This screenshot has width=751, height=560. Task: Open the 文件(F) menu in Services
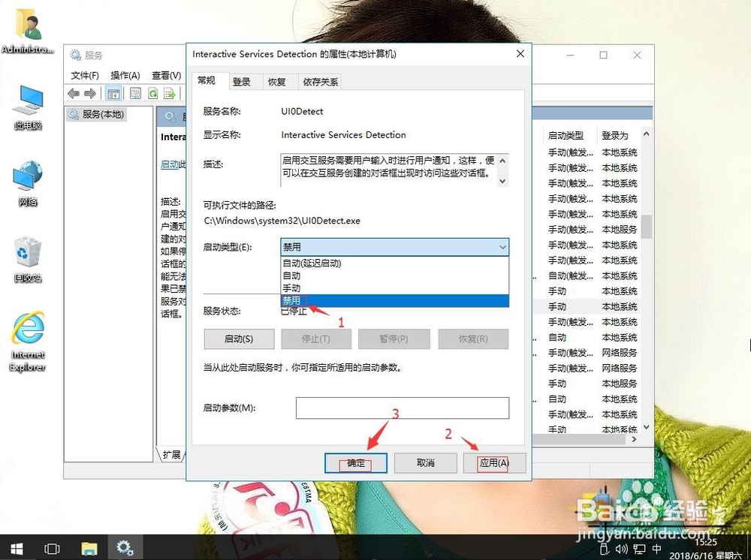coord(85,76)
